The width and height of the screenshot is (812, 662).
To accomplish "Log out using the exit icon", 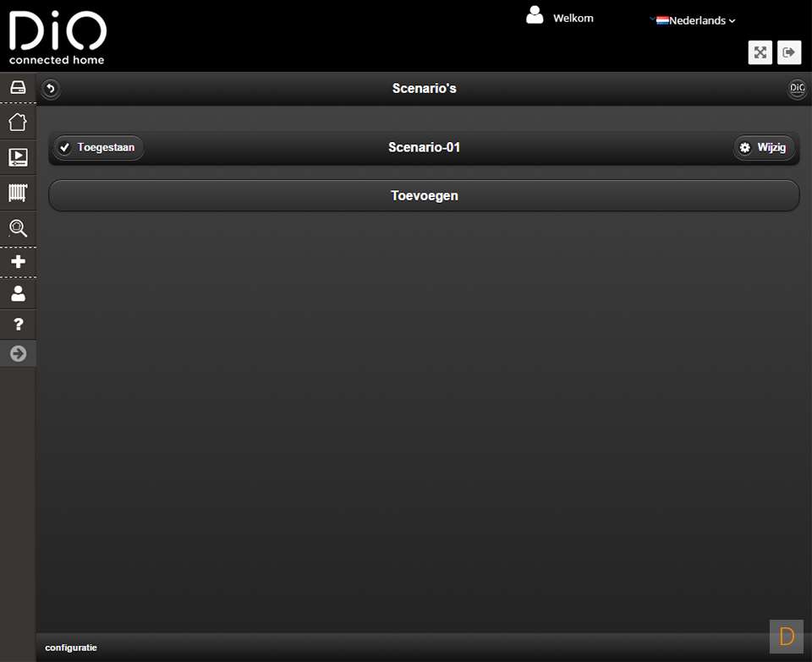I will pos(788,52).
